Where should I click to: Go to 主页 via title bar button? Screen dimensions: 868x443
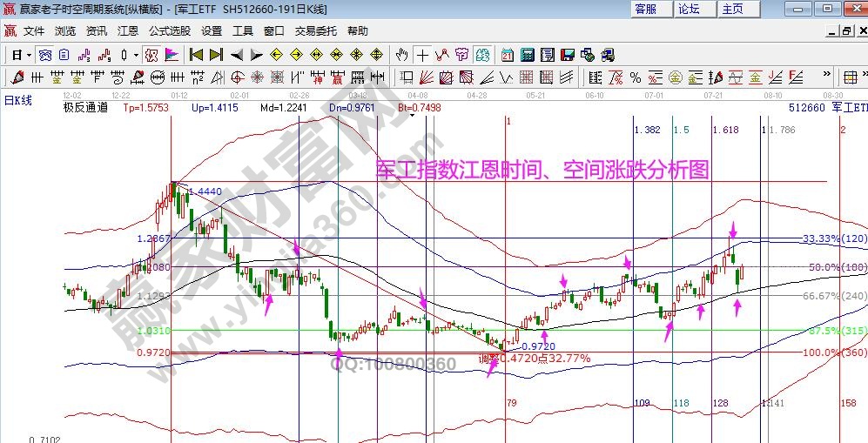[x=732, y=9]
